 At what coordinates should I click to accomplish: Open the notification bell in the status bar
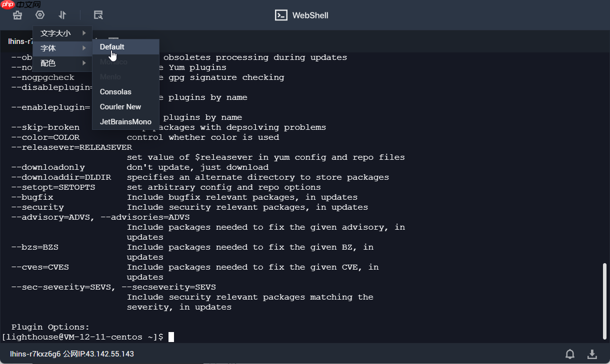(x=570, y=354)
